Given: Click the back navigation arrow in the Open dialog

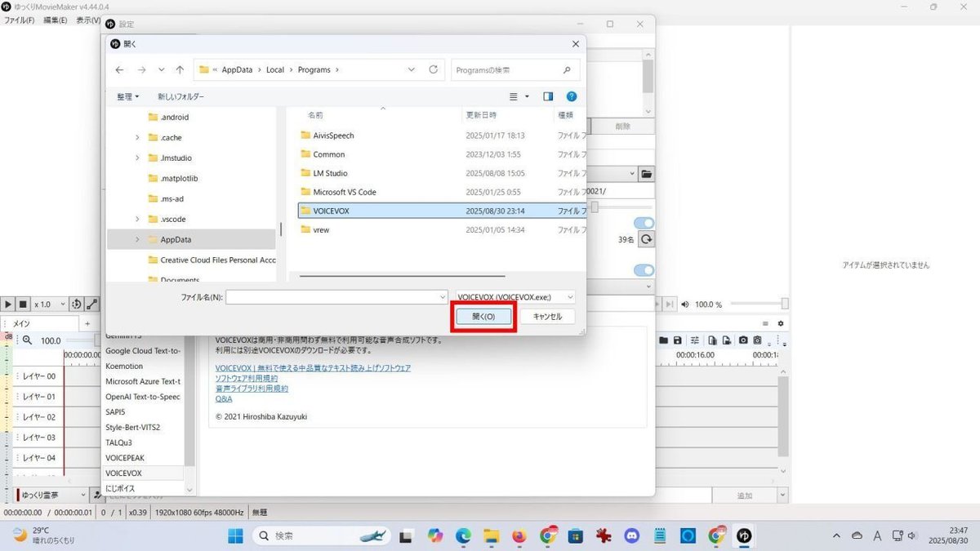Looking at the screenshot, I should pyautogui.click(x=119, y=69).
